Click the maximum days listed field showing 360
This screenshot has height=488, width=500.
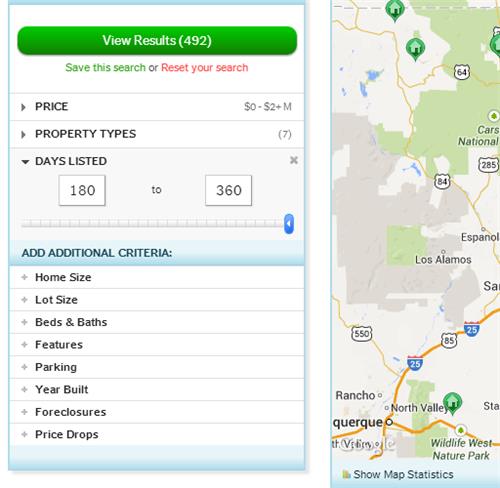(x=228, y=190)
